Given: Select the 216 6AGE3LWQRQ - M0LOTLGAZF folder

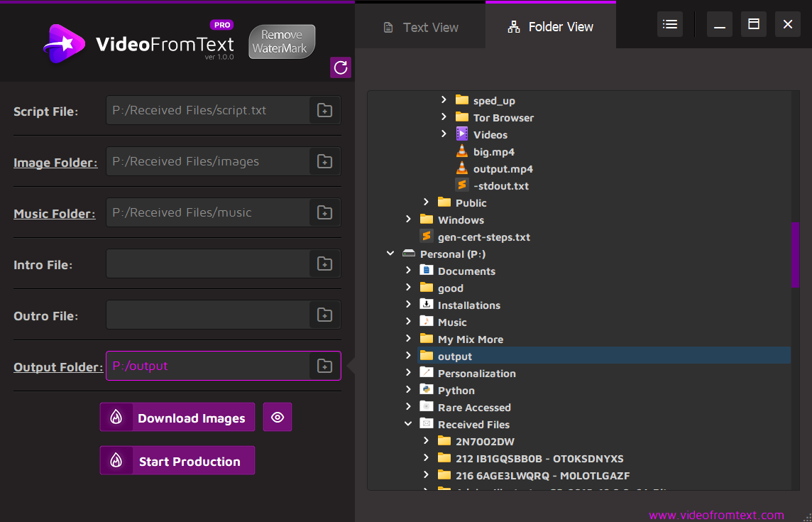Looking at the screenshot, I should point(543,475).
